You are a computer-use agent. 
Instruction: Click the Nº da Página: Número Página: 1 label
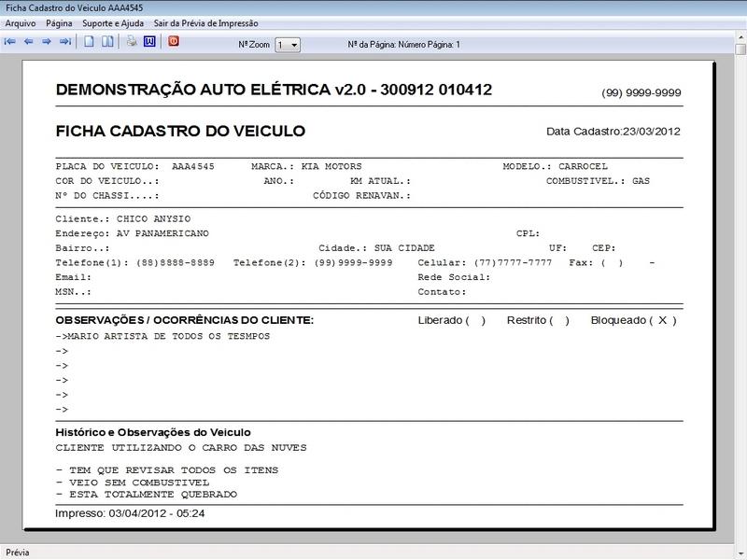[x=404, y=45]
